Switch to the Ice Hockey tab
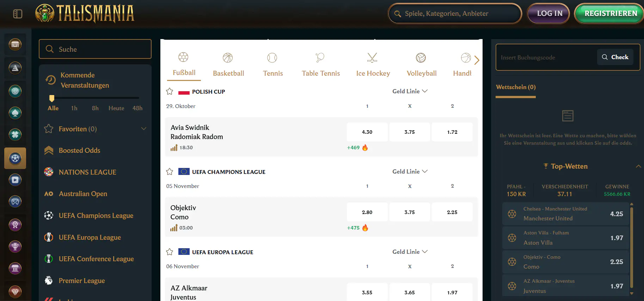The image size is (644, 301). click(373, 65)
